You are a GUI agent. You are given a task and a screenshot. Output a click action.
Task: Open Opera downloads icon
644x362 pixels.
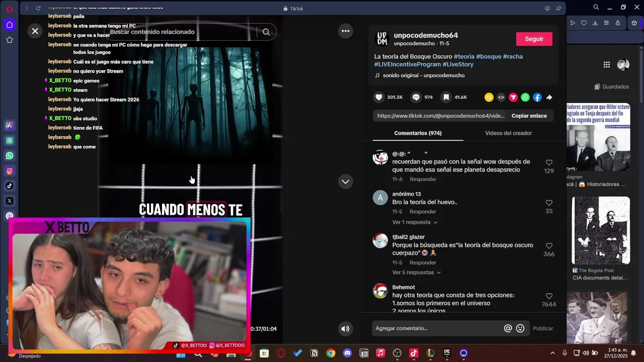(595, 23)
